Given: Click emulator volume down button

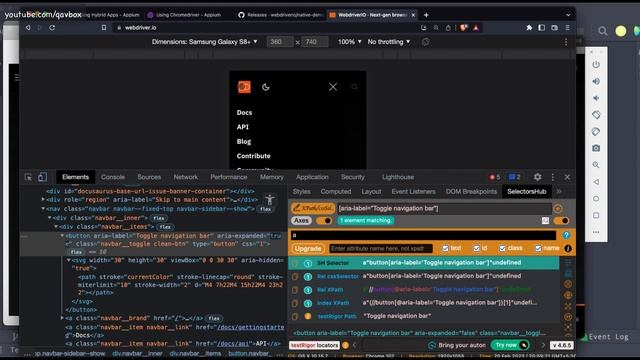Looking at the screenshot, I should [x=596, y=98].
